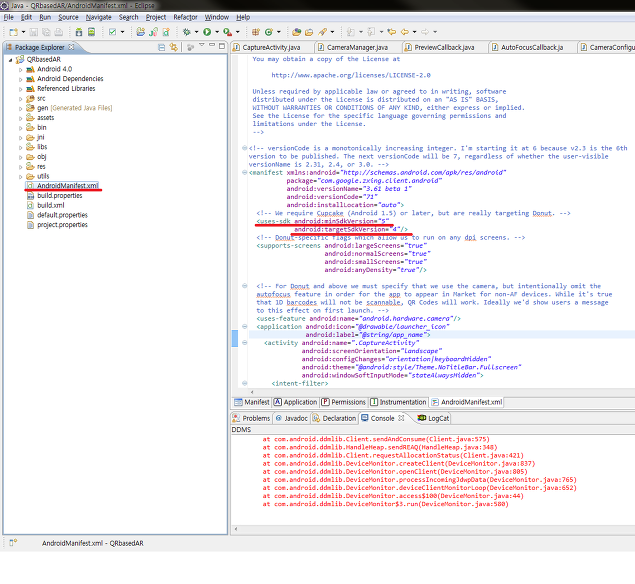635x584 pixels.
Task: Open the Navigate menu
Action: 98,17
